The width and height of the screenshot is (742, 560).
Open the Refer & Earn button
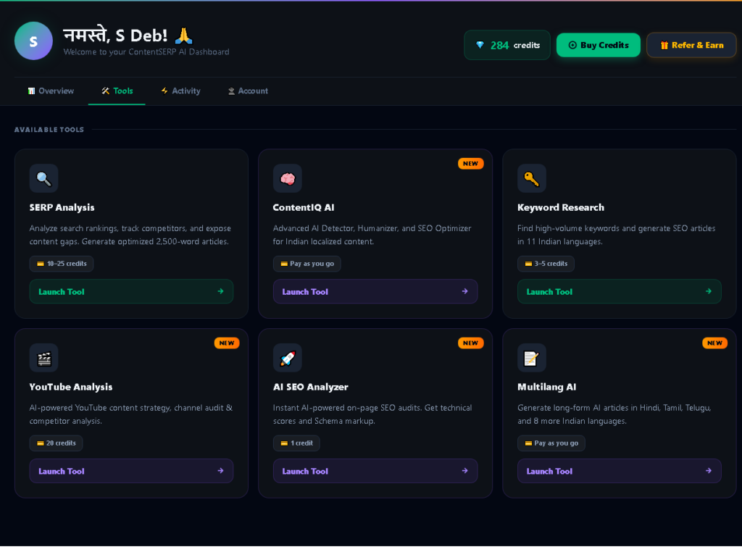coord(691,46)
